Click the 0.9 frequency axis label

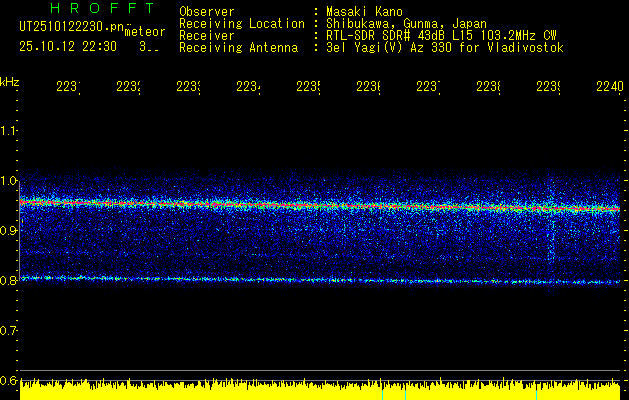pos(8,230)
